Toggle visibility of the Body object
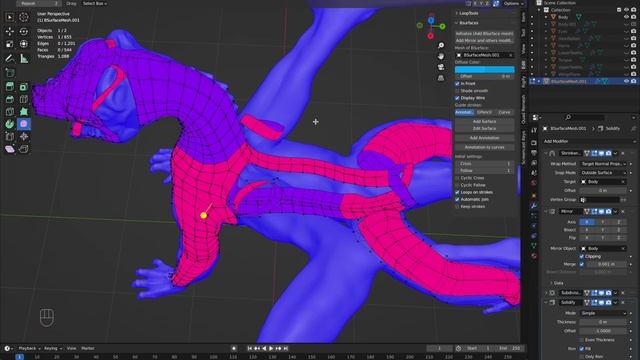Image resolution: width=640 pixels, height=360 pixels. click(626, 17)
